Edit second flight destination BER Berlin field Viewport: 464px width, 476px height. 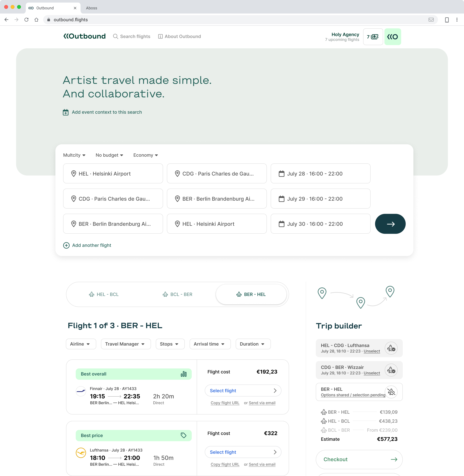pyautogui.click(x=217, y=199)
